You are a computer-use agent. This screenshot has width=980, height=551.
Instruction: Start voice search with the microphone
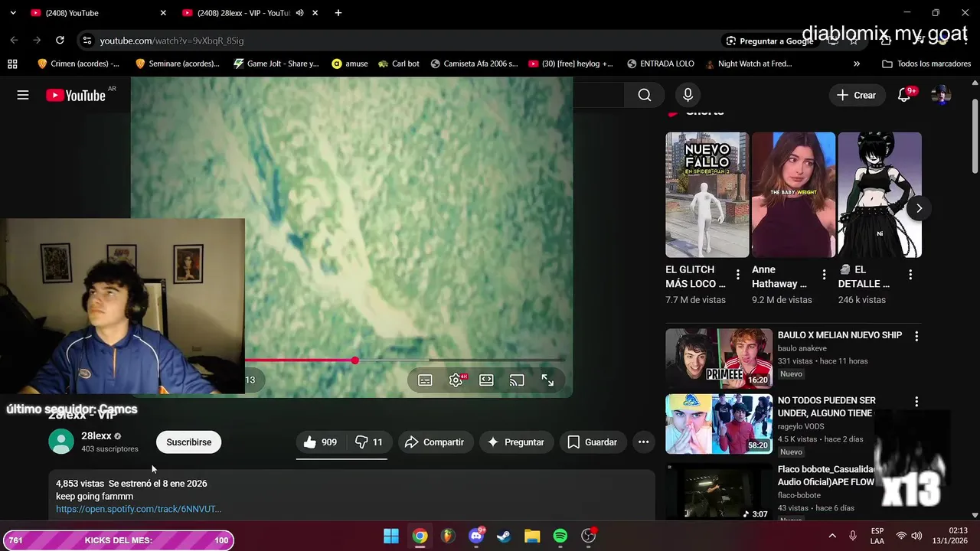point(688,95)
